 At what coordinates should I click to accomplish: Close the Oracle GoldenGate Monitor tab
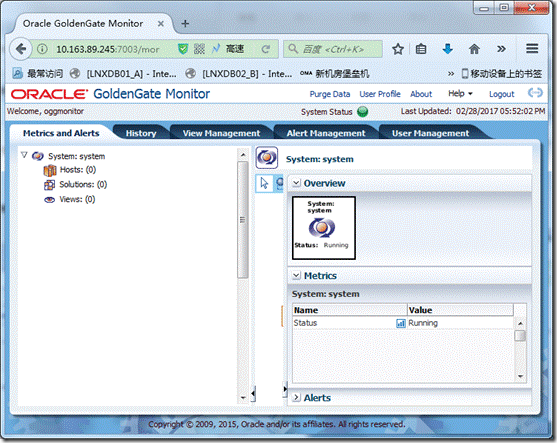pos(161,24)
